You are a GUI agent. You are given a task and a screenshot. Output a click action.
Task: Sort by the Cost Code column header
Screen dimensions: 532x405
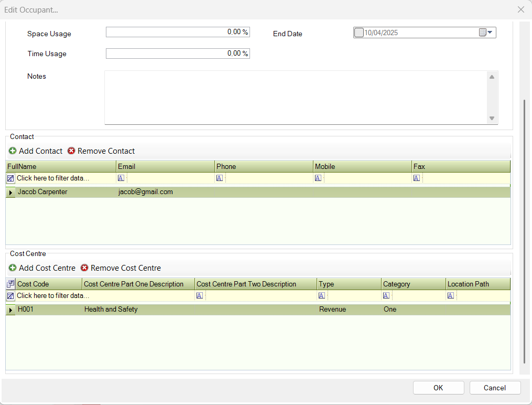49,284
